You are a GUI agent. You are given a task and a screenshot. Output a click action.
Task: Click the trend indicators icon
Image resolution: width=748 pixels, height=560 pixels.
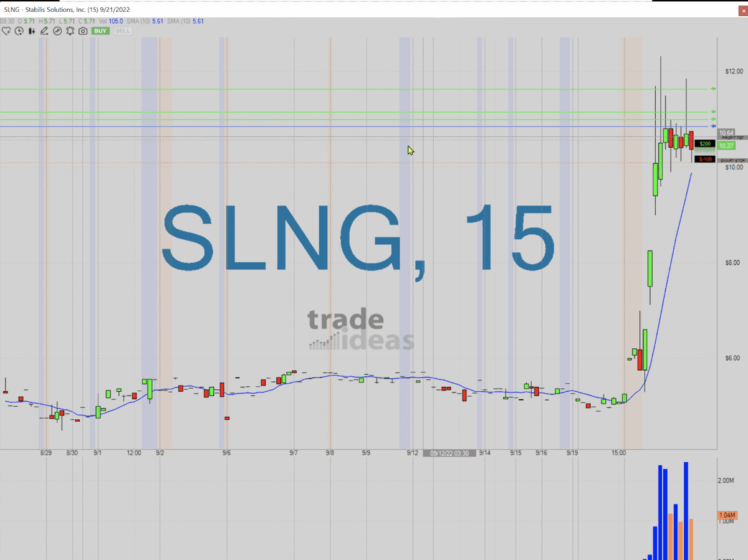(57, 31)
